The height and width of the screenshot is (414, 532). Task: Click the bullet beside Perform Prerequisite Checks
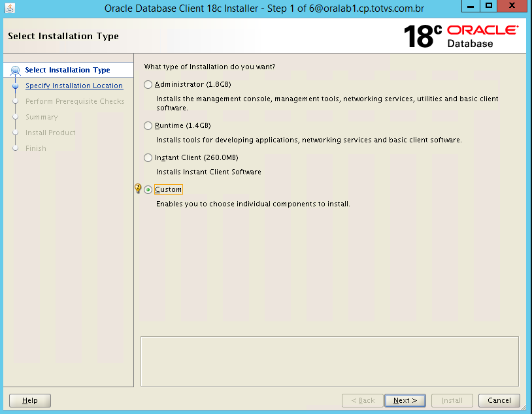coord(14,101)
